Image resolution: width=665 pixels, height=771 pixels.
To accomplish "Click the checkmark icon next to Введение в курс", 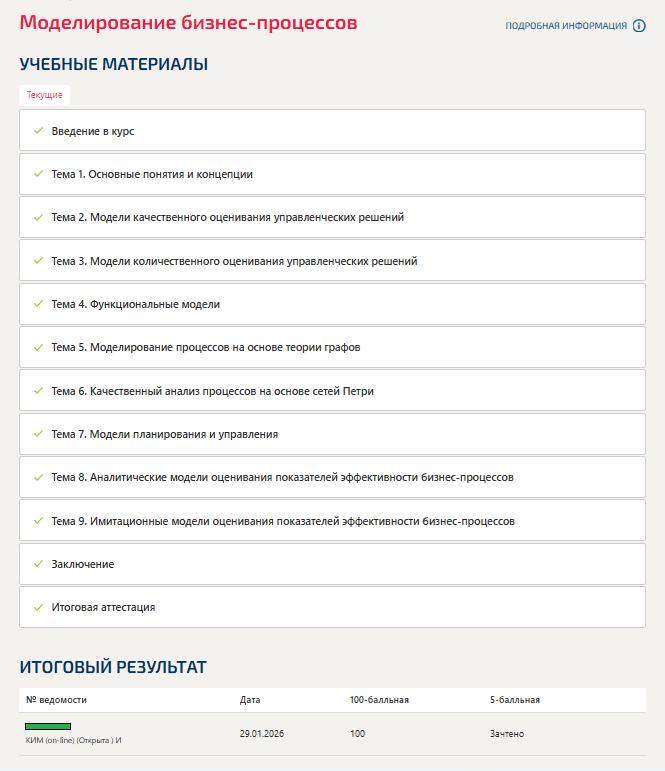I will [x=38, y=131].
